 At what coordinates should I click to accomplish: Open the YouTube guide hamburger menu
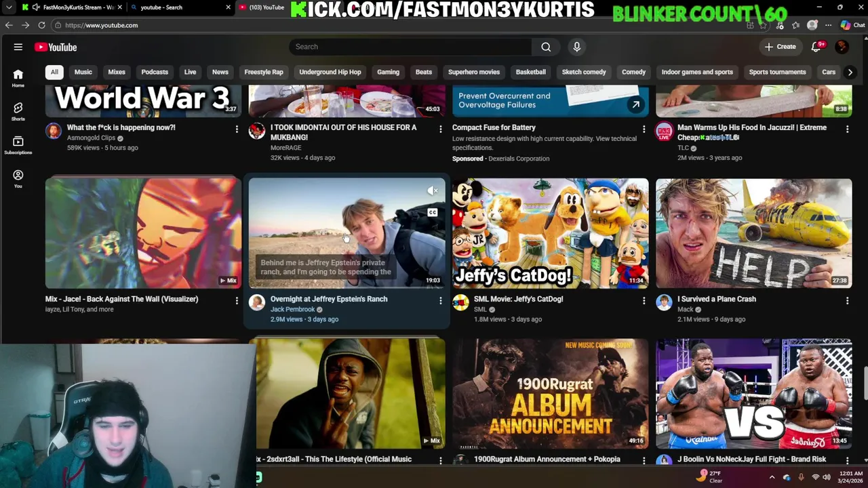pyautogui.click(x=18, y=47)
